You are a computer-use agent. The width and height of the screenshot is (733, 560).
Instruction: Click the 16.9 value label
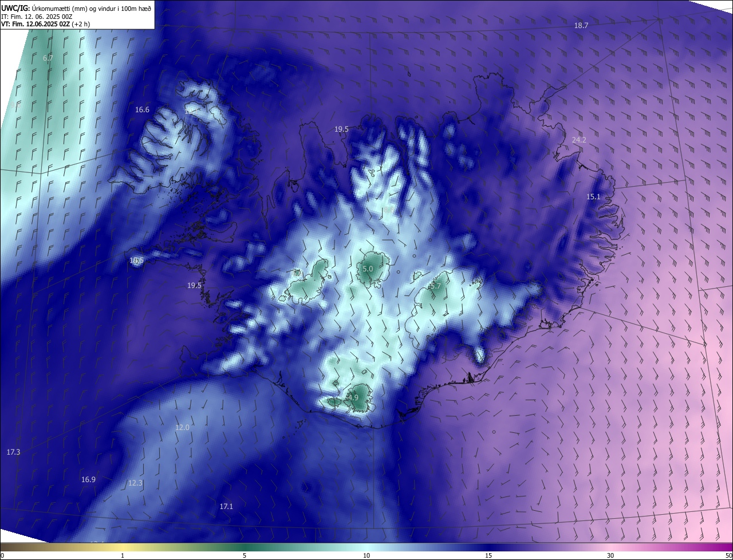(x=88, y=480)
